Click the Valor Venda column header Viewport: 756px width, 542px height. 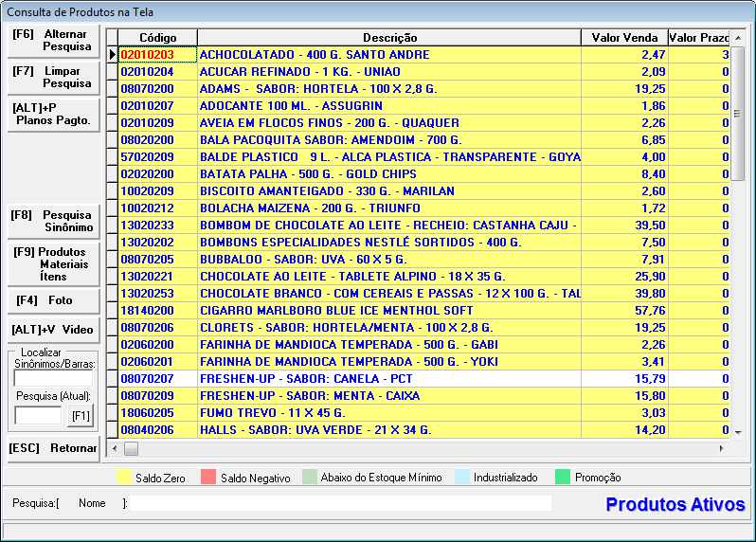click(623, 38)
